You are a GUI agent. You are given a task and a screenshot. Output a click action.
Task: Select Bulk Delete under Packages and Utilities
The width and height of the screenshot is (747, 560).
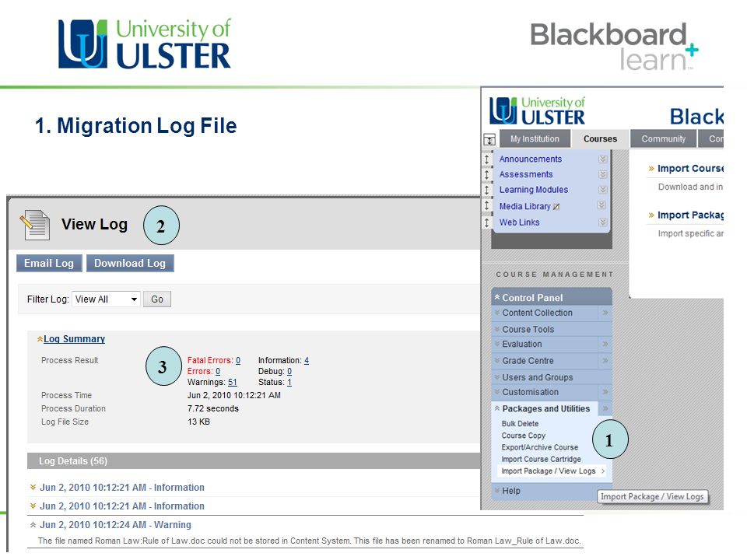click(x=520, y=424)
